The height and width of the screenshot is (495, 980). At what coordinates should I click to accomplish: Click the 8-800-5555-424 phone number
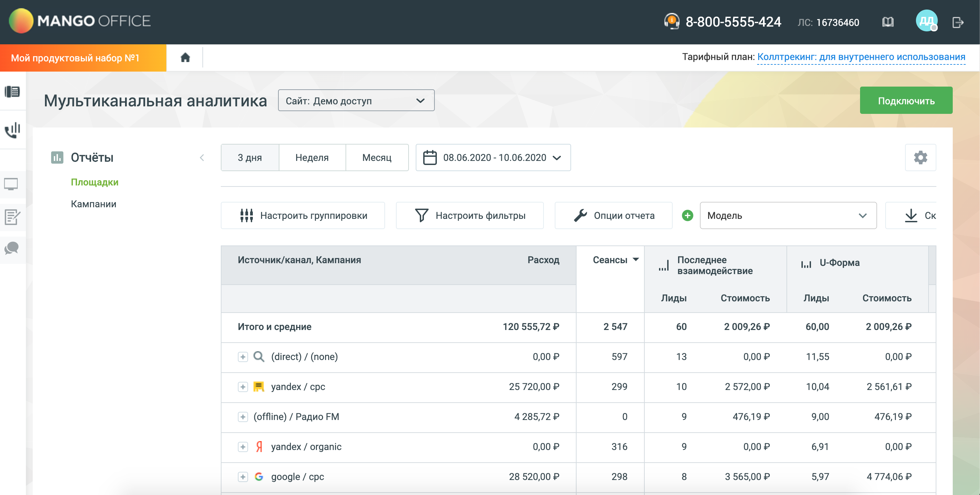coord(733,22)
